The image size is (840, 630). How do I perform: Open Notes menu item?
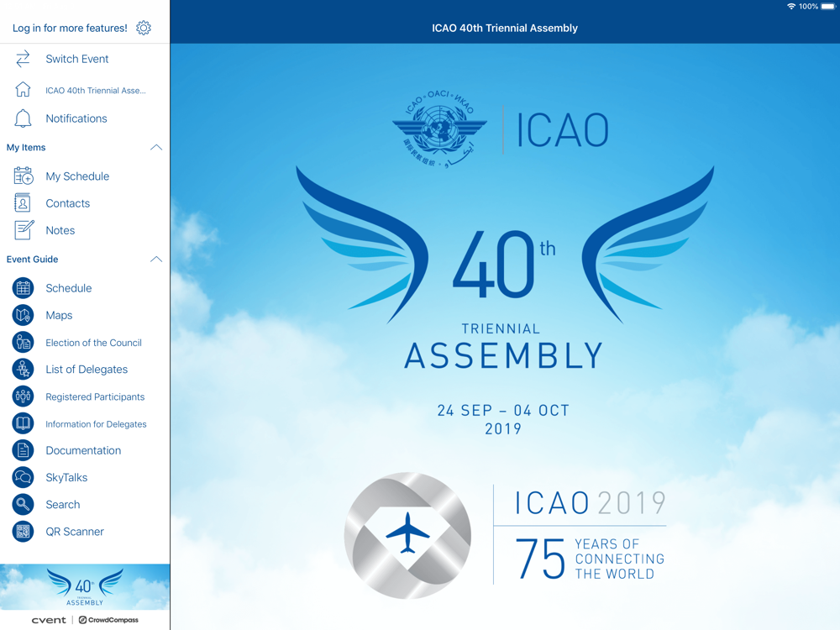(x=60, y=230)
